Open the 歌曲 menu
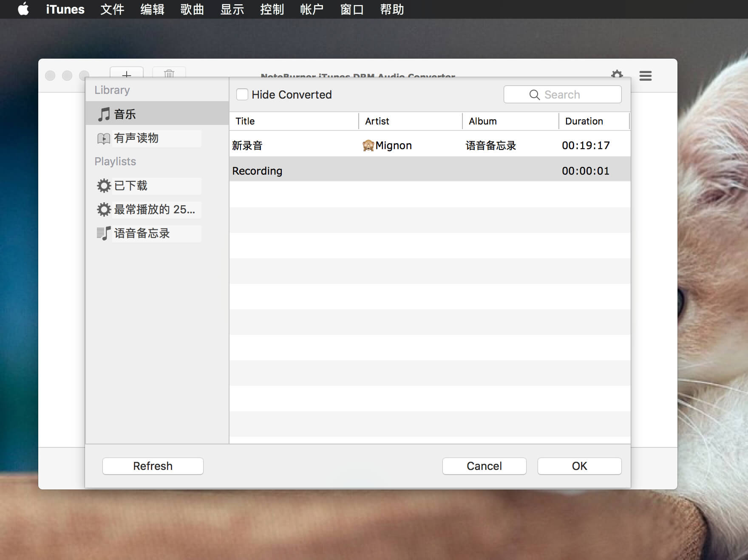 point(192,9)
